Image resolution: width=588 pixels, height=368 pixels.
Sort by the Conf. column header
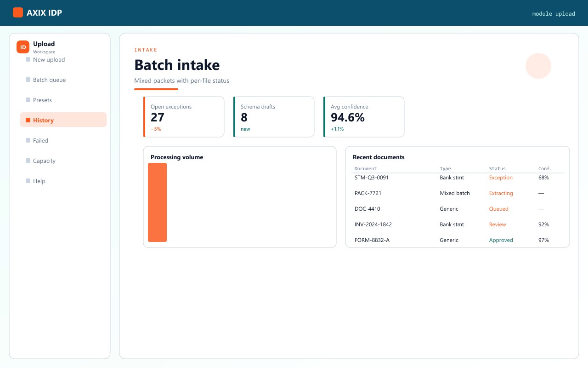545,169
